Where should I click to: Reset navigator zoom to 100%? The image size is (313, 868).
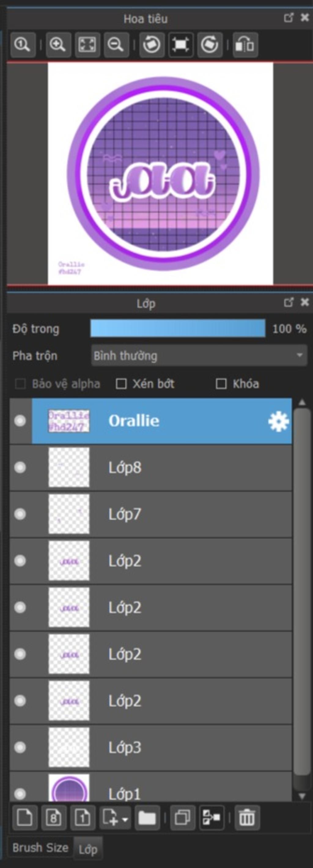23,45
